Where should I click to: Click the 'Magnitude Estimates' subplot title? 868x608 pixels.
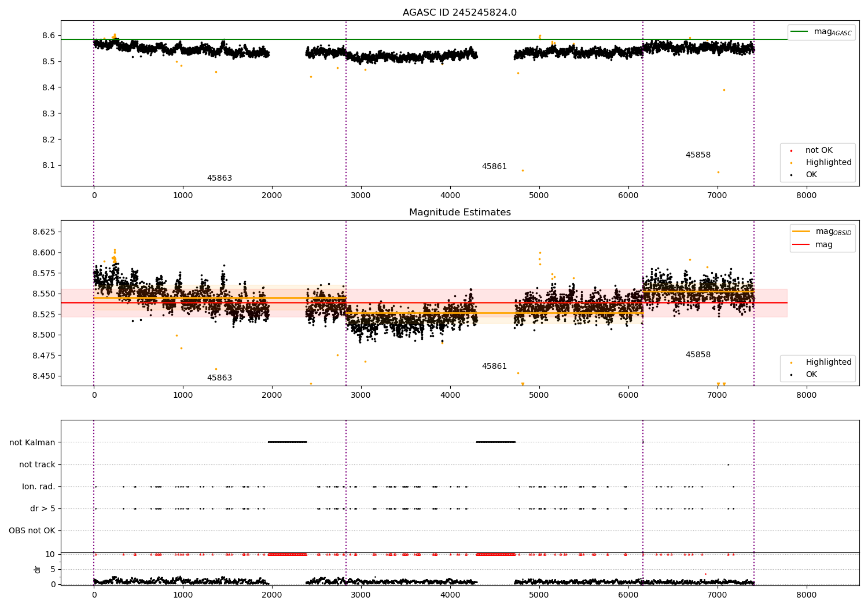click(459, 213)
